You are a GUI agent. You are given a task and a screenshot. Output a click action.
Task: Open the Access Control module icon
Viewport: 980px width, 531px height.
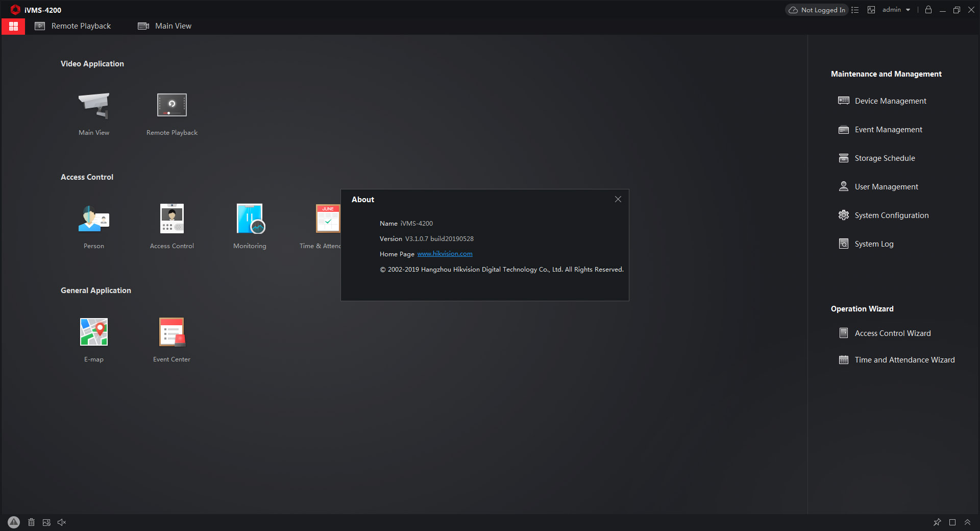point(172,219)
